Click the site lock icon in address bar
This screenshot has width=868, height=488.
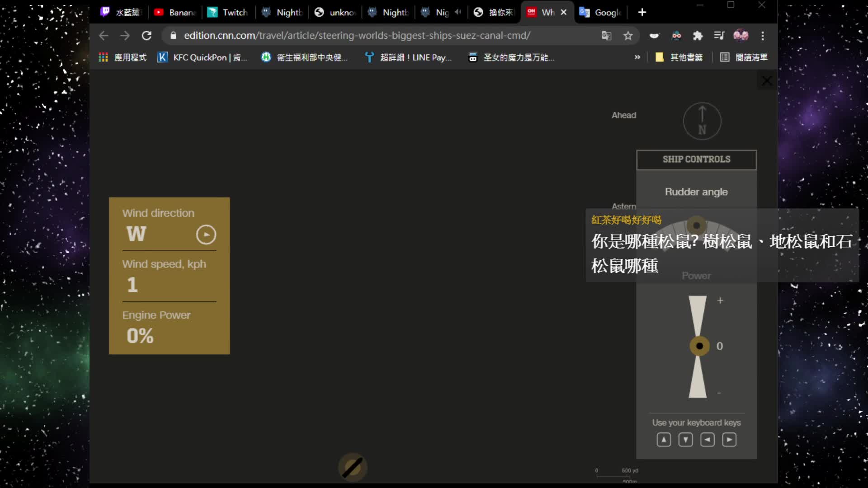coord(173,36)
